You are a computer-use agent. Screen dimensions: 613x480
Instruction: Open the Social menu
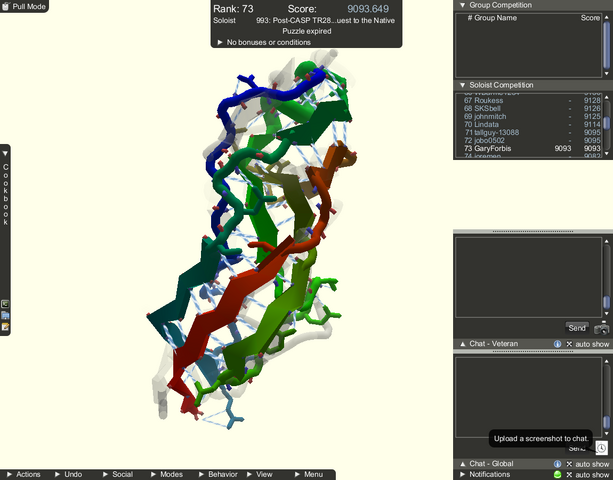pyautogui.click(x=118, y=474)
